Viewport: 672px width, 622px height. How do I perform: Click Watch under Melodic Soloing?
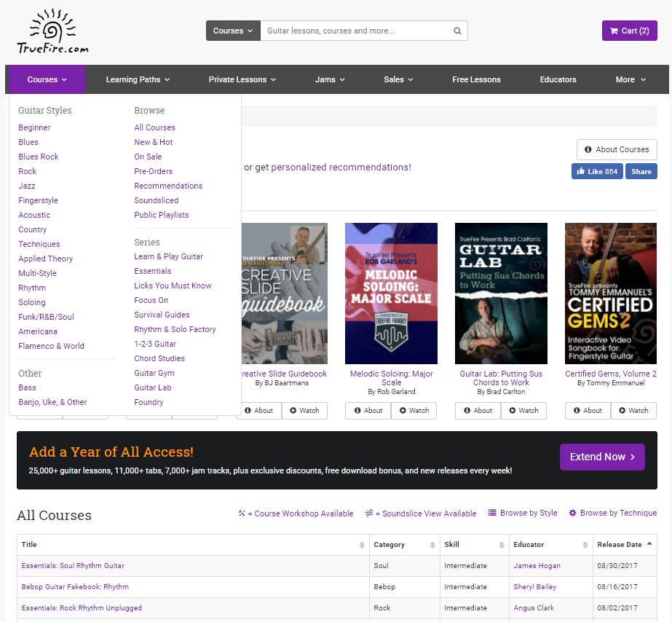click(x=414, y=411)
